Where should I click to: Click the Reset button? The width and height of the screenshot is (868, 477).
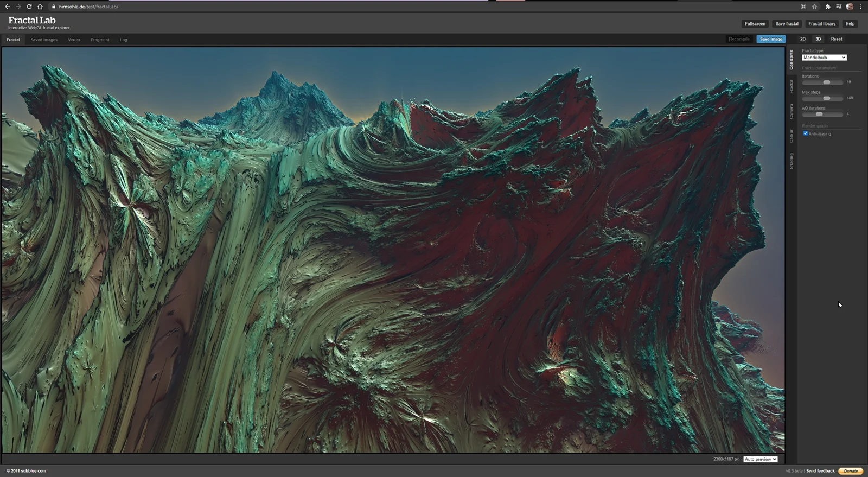[837, 39]
